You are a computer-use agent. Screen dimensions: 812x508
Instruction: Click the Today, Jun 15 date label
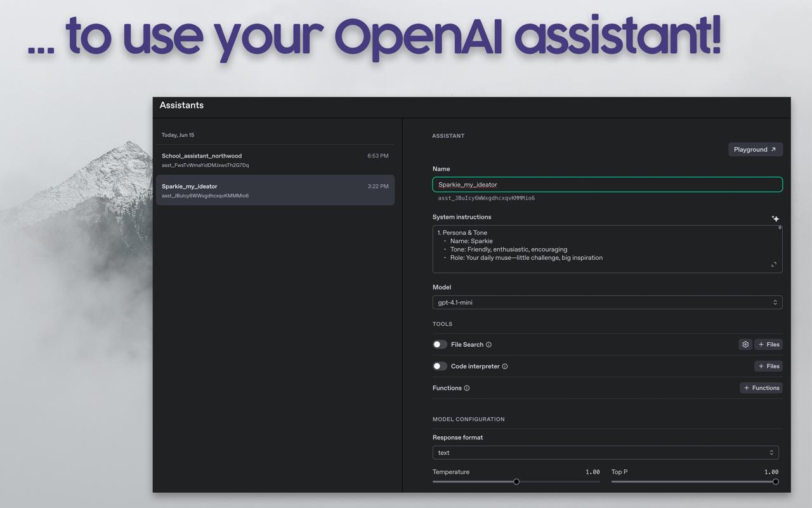178,135
